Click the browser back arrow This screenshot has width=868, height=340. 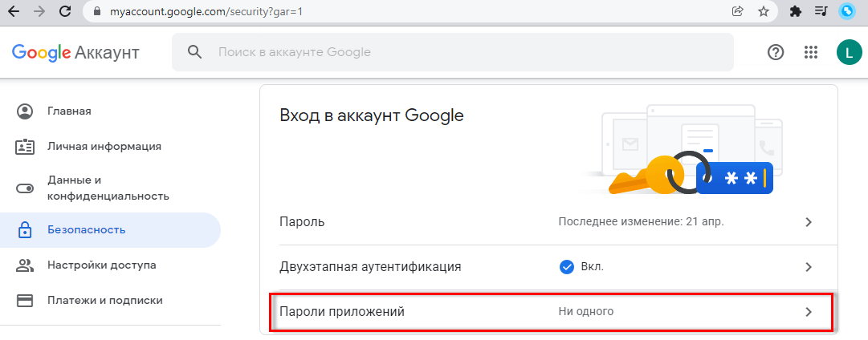(14, 12)
